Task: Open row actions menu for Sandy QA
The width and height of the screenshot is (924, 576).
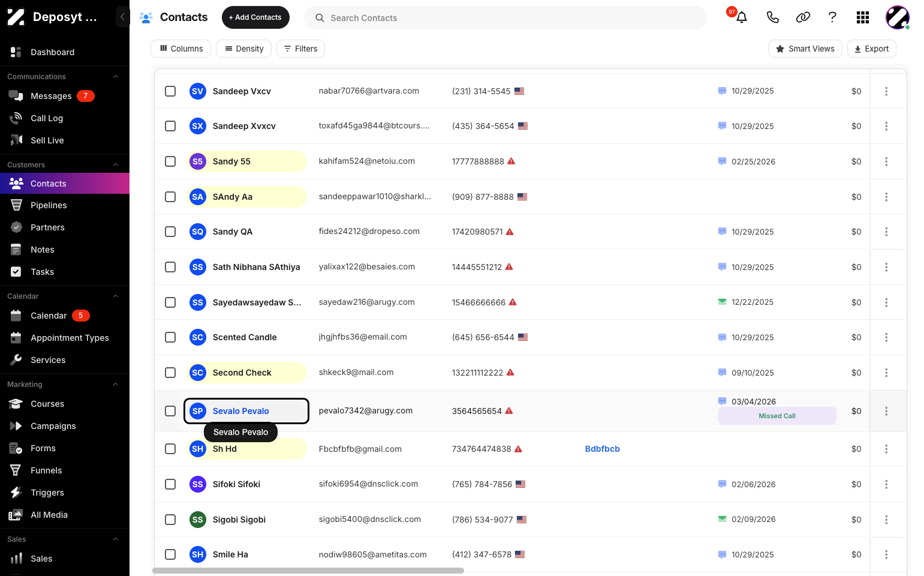Action: pyautogui.click(x=886, y=232)
